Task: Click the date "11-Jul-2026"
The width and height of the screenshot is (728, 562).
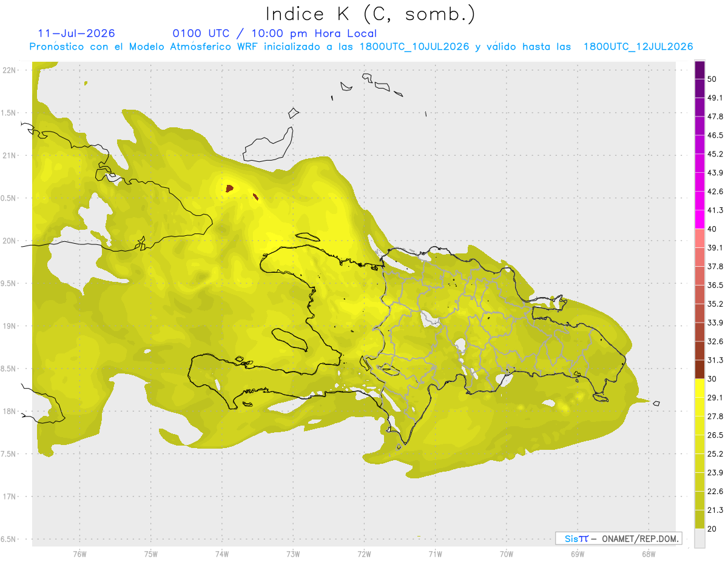Action: pyautogui.click(x=76, y=33)
